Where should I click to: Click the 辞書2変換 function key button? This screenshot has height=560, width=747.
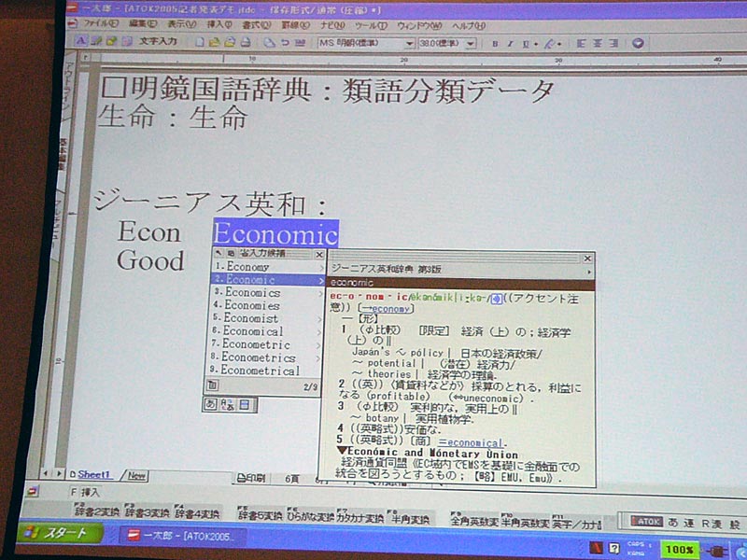click(x=96, y=512)
